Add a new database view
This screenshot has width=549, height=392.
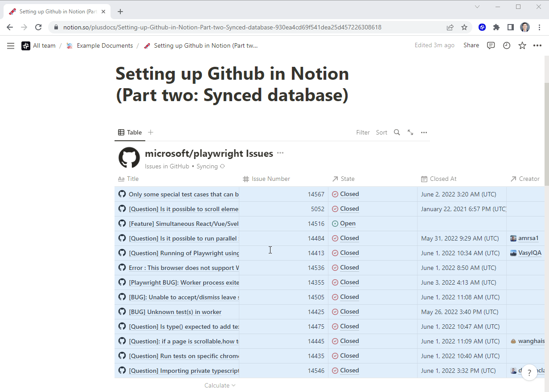[x=151, y=132]
